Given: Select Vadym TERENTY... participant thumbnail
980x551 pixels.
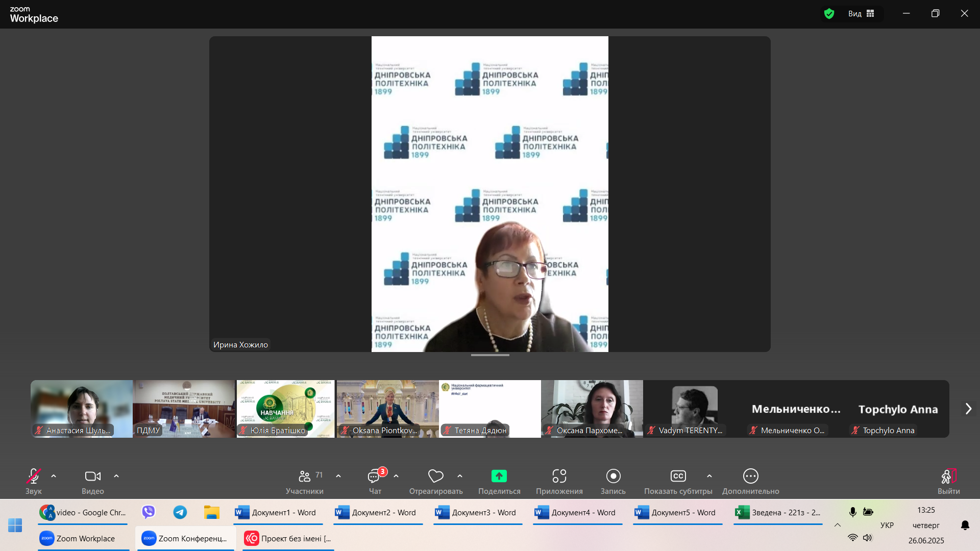Looking at the screenshot, I should (x=694, y=409).
